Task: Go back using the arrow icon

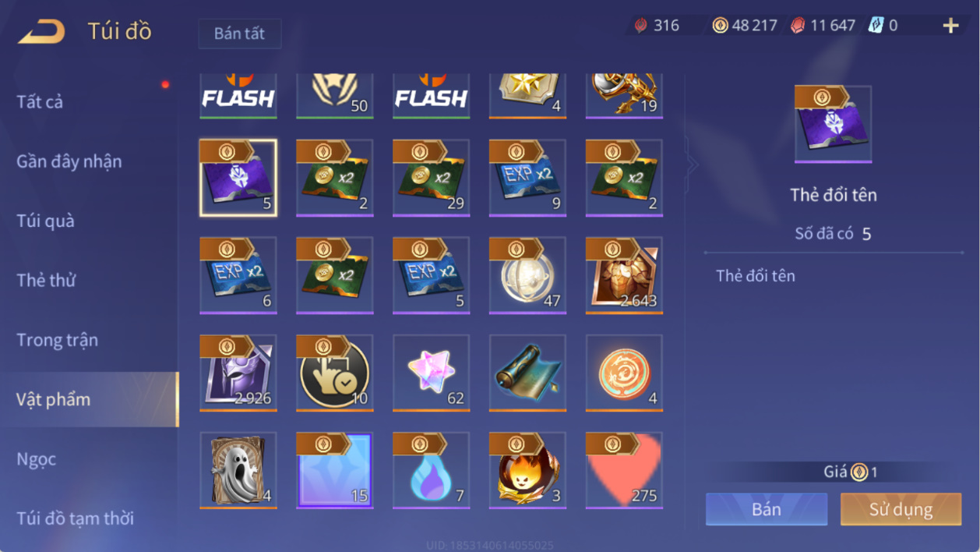Action: tap(42, 31)
